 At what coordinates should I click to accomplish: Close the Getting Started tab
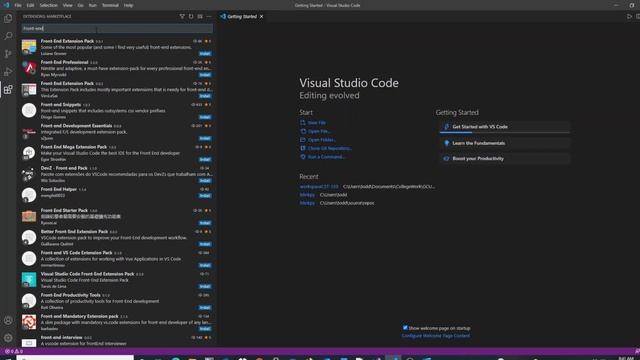click(x=262, y=16)
